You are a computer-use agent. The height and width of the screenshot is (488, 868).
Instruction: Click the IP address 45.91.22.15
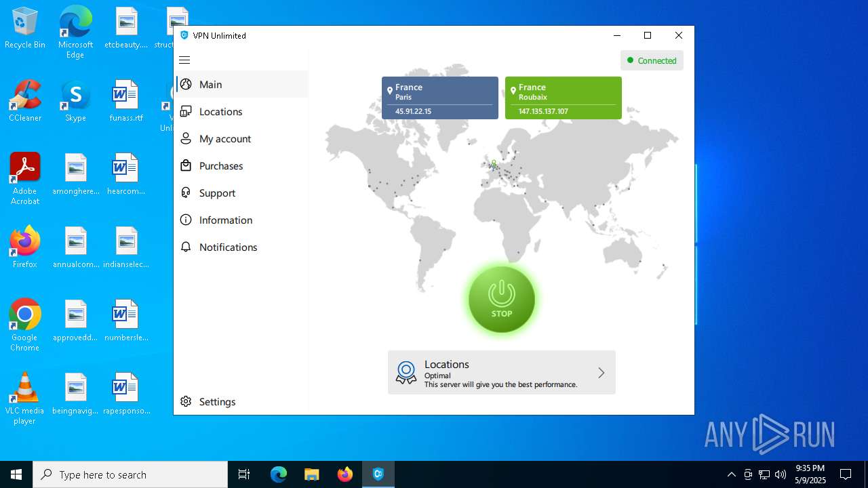[x=414, y=111]
